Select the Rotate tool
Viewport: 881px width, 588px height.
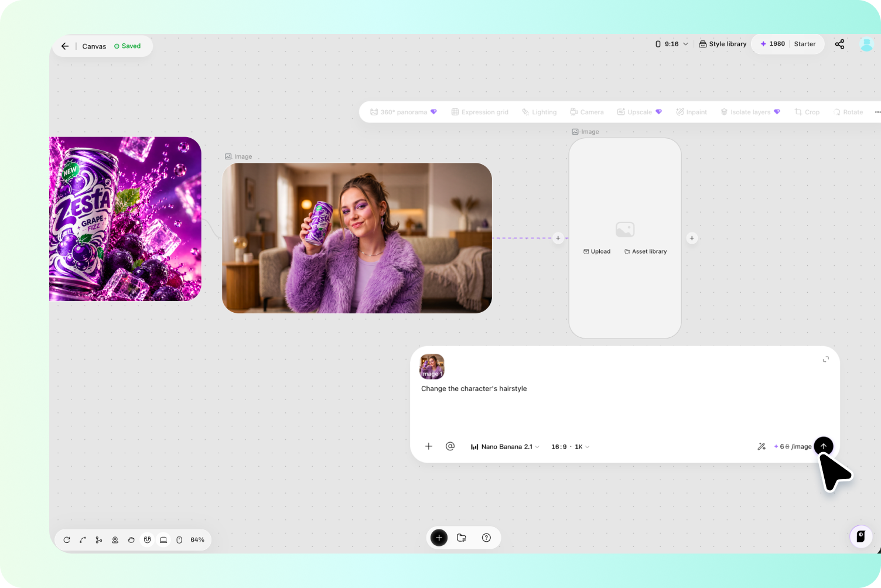848,112
